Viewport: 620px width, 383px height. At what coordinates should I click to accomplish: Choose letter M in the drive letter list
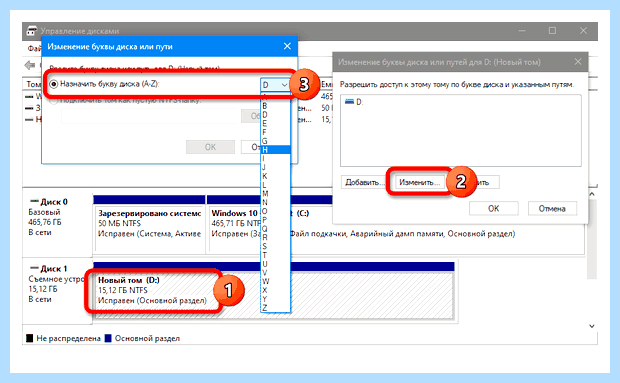coord(275,193)
